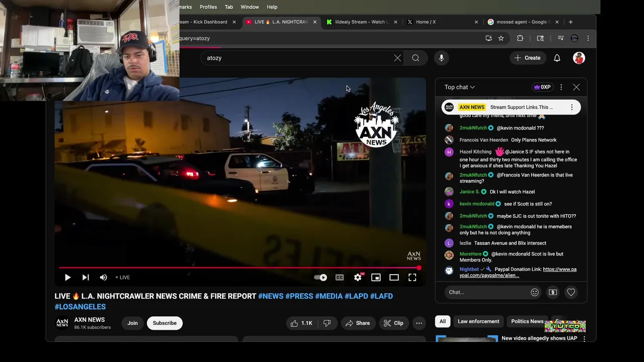Open the #NEWS hashtag
The height and width of the screenshot is (362, 644).
[271, 296]
